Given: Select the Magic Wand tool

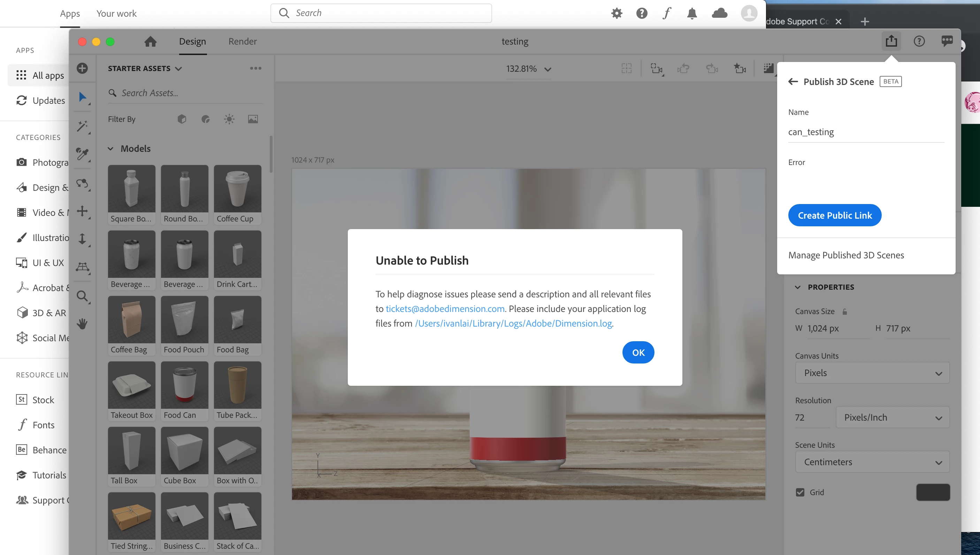Looking at the screenshot, I should coord(82,126).
